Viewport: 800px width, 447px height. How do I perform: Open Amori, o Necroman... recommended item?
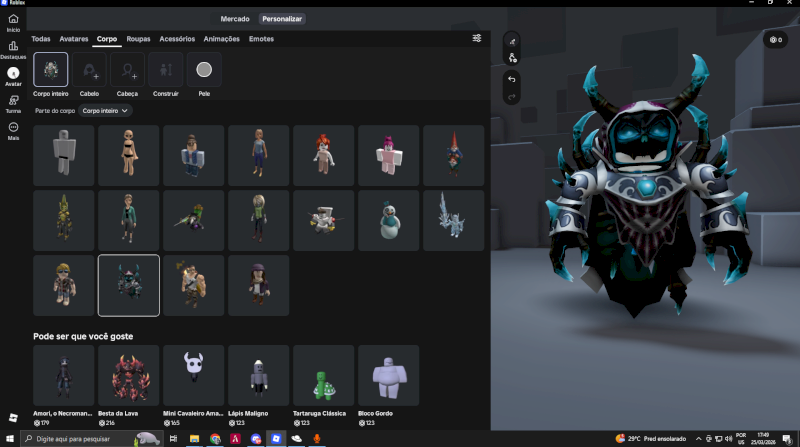pos(64,376)
